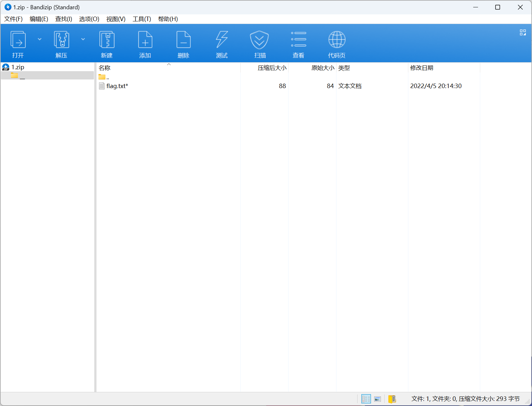Viewport: 532px width, 406px height.
Task: Open the 编辑(E) menu
Action: tap(39, 19)
